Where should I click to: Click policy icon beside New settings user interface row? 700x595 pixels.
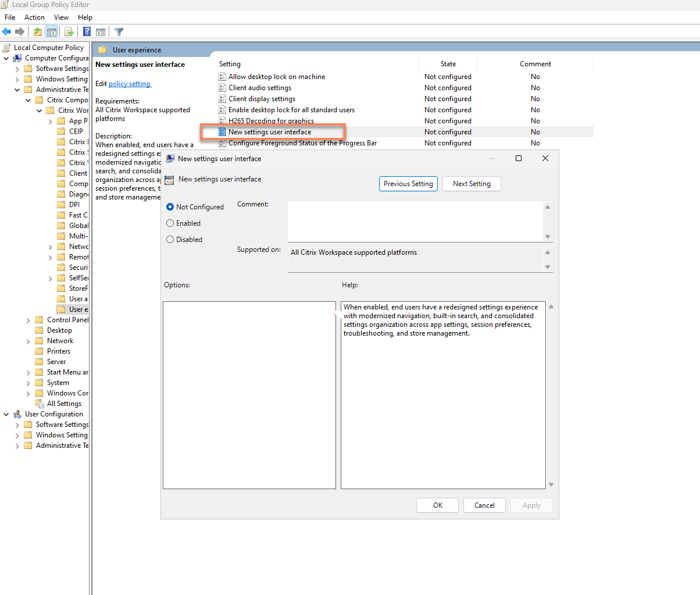tap(222, 132)
